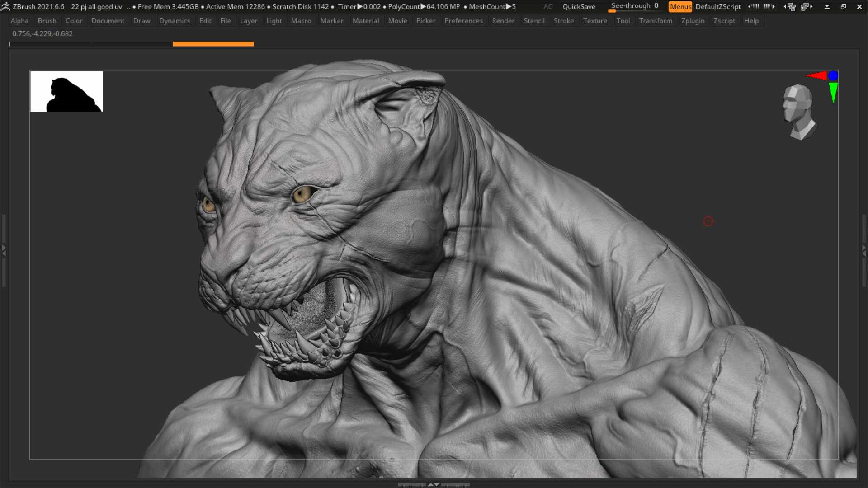Load previous user interface layout icon
This screenshot has height=488, width=868.
coord(790,6)
